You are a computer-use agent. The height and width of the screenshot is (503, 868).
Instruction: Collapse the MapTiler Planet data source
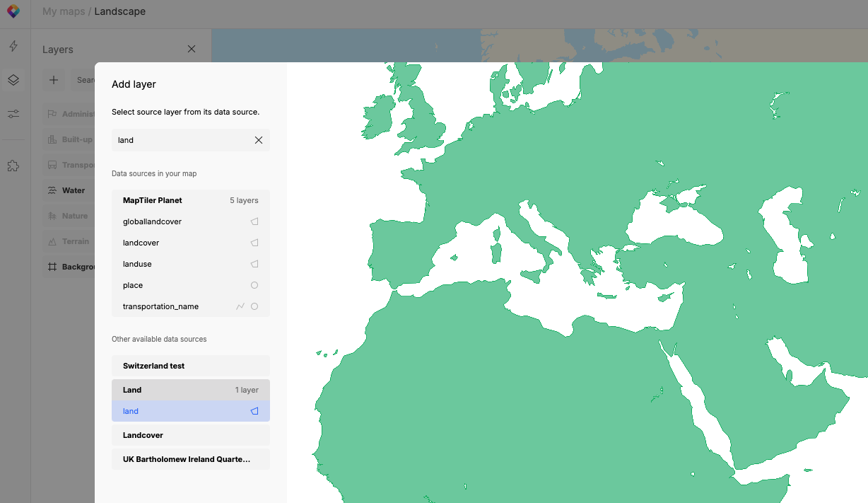pyautogui.click(x=190, y=200)
